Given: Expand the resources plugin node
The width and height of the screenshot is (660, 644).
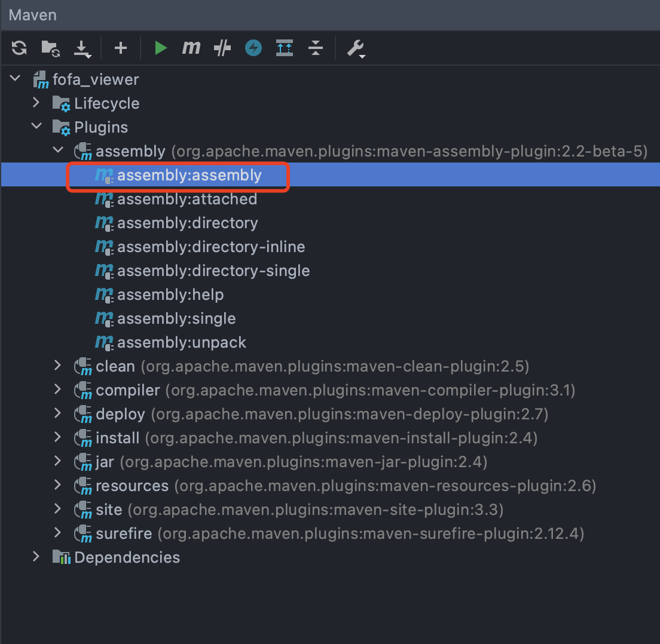Looking at the screenshot, I should point(57,486).
